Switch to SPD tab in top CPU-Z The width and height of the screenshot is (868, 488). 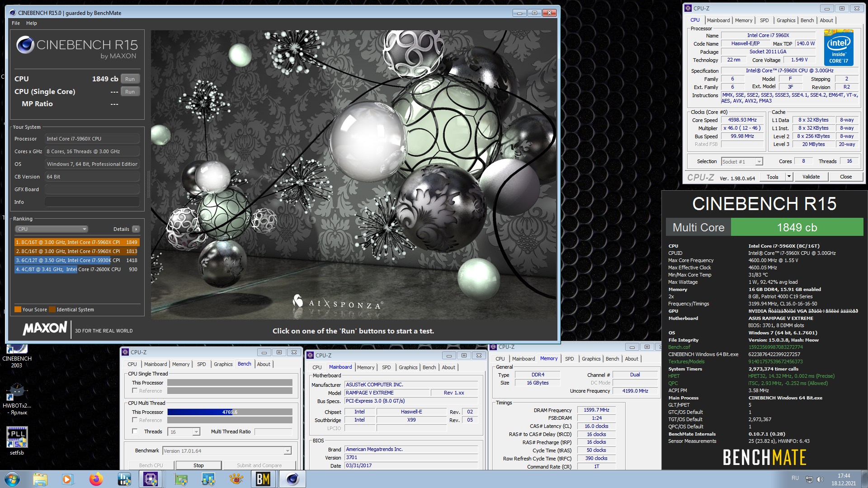click(764, 20)
